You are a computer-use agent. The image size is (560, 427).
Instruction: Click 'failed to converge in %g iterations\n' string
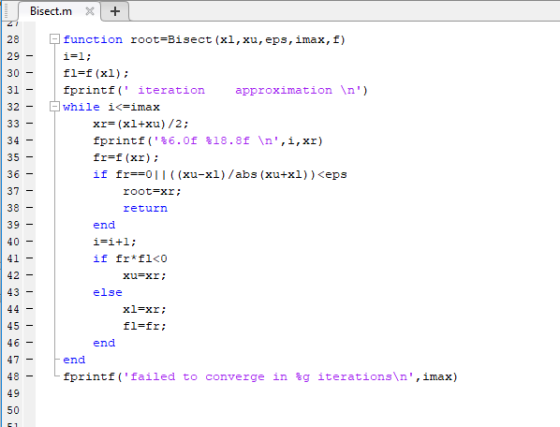pyautogui.click(x=269, y=377)
